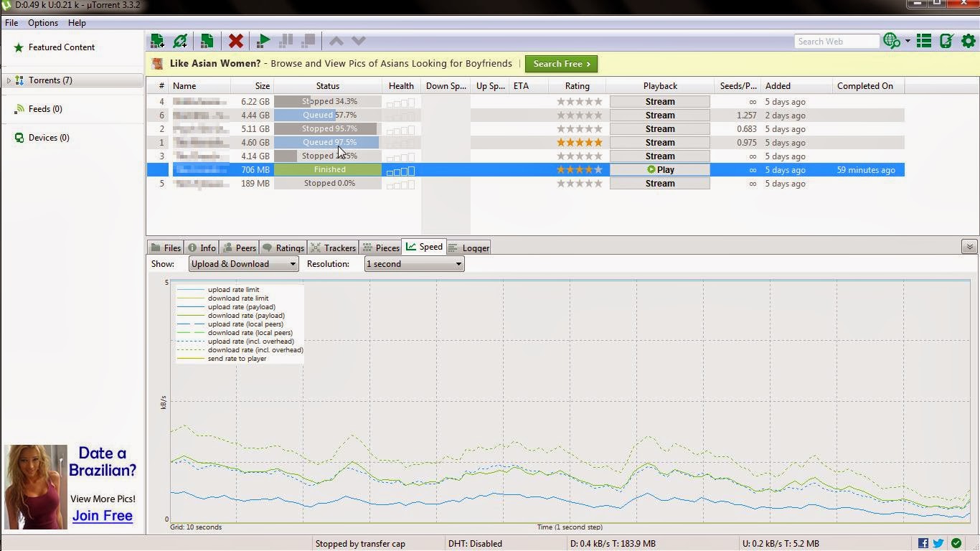Switch to the Pieces tab
The height and width of the screenshot is (551, 980).
pos(380,248)
